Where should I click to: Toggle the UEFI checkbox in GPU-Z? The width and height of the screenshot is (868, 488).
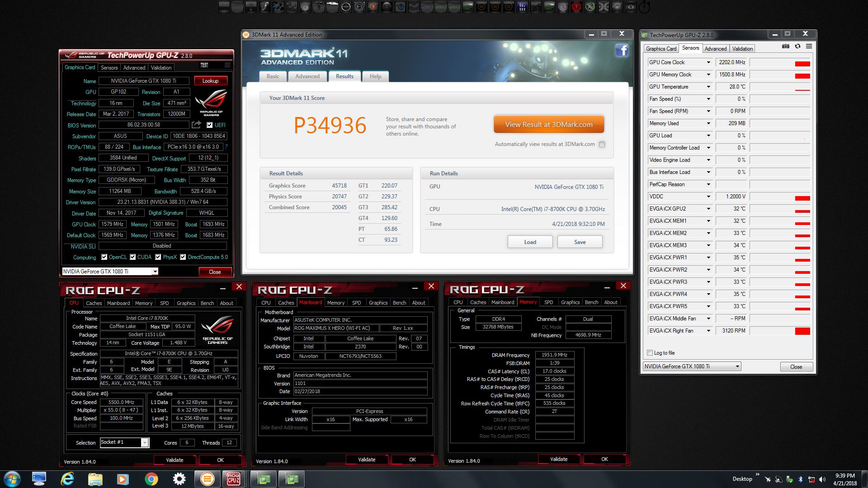pyautogui.click(x=210, y=125)
